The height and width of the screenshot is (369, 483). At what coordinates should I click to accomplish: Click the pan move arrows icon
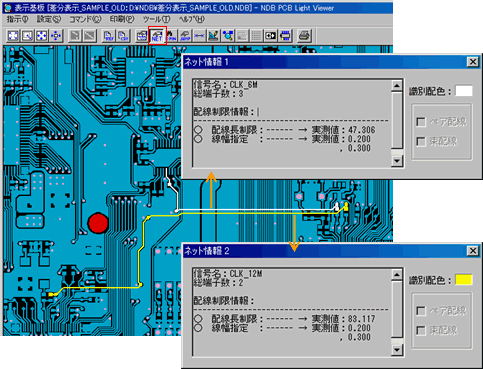click(56, 35)
